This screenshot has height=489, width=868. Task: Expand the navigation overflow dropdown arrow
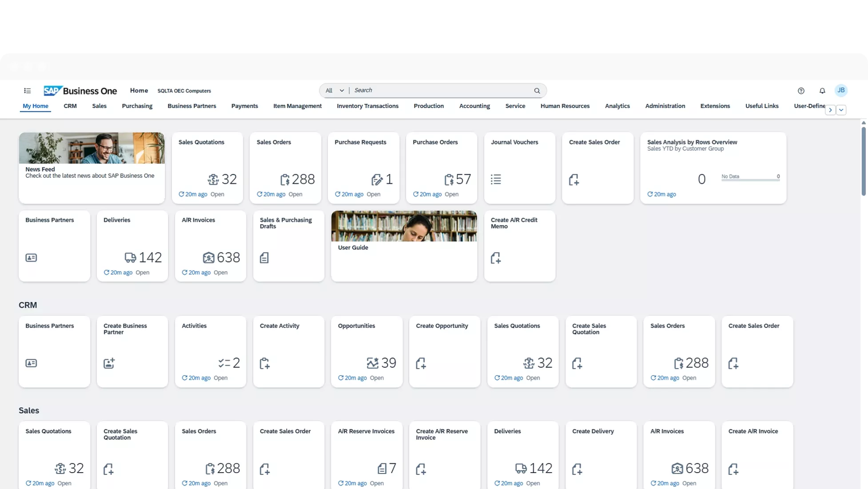(841, 110)
